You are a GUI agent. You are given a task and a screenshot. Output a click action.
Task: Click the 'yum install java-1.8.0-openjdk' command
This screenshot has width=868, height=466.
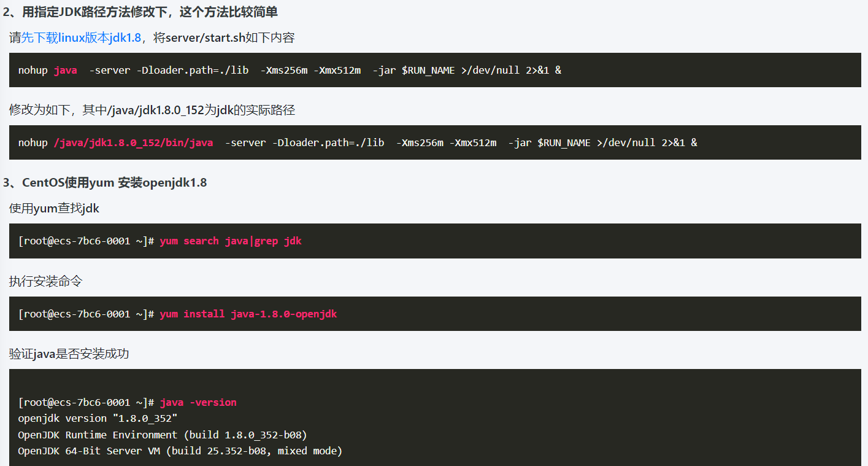click(248, 314)
